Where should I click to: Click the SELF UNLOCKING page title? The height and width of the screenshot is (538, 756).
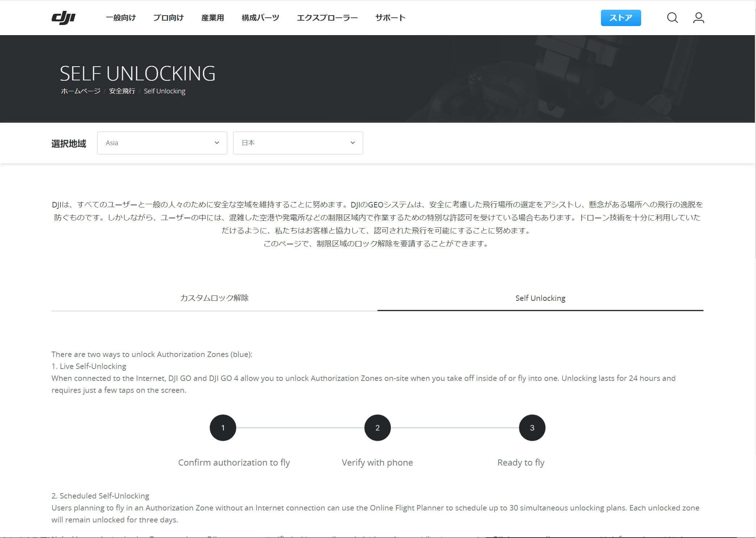138,73
